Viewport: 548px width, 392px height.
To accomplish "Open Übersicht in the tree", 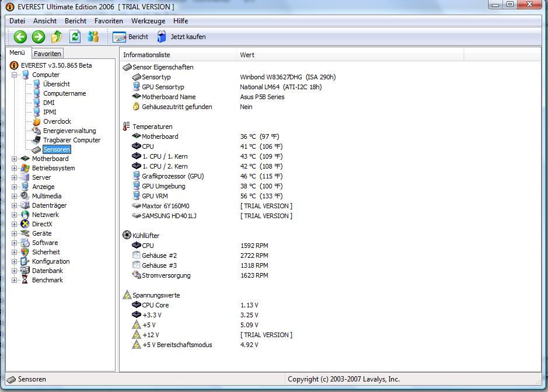I will (56, 84).
